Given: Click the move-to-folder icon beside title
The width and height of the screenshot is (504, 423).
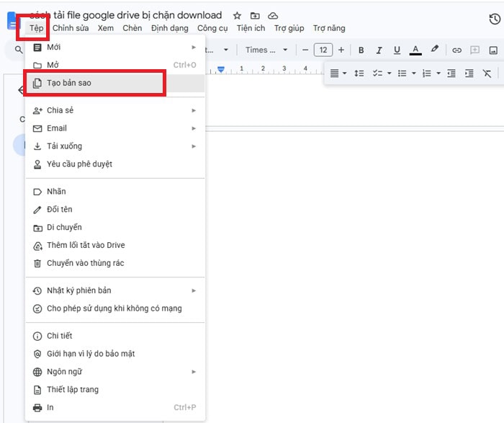Looking at the screenshot, I should [255, 15].
